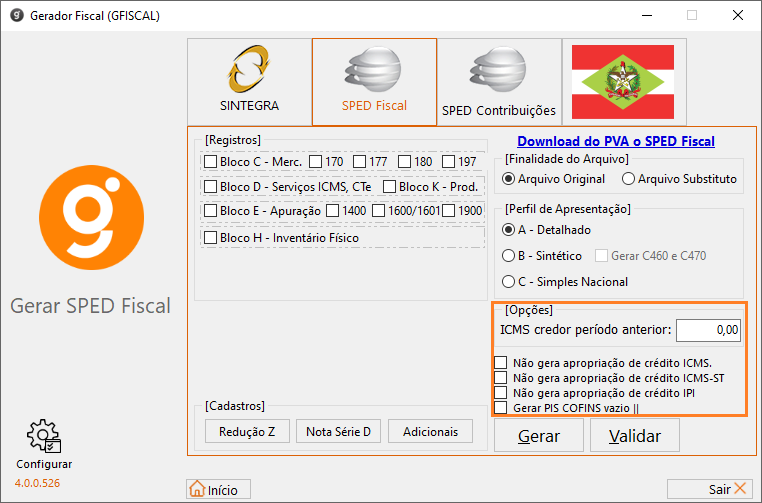The image size is (762, 503).
Task: Check the 197 register box
Action: (449, 161)
